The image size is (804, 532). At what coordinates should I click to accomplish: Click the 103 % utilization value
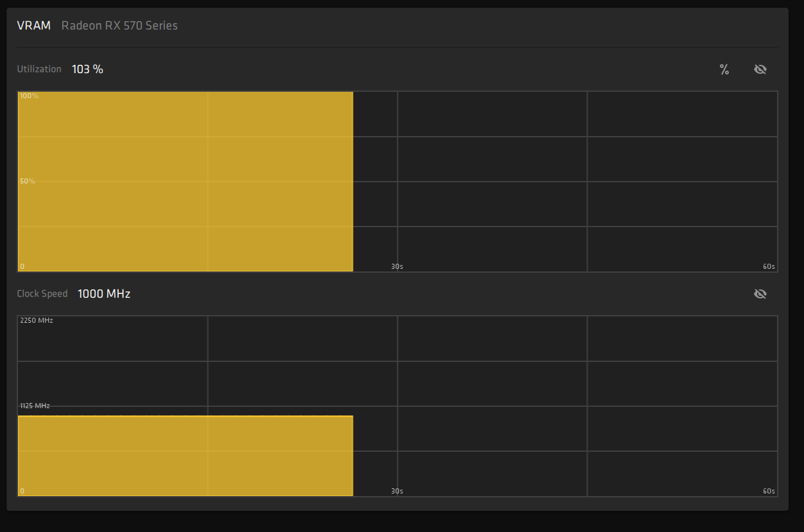tap(87, 69)
